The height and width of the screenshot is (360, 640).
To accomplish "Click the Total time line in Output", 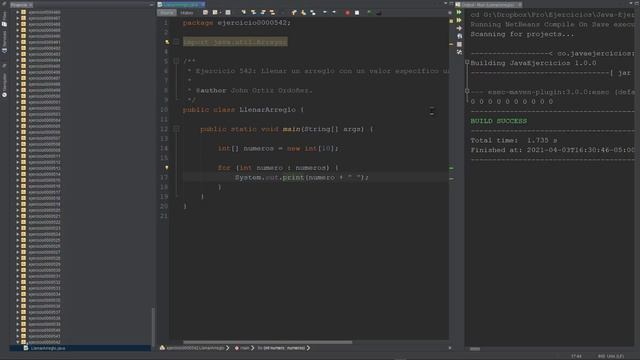I will (513, 140).
